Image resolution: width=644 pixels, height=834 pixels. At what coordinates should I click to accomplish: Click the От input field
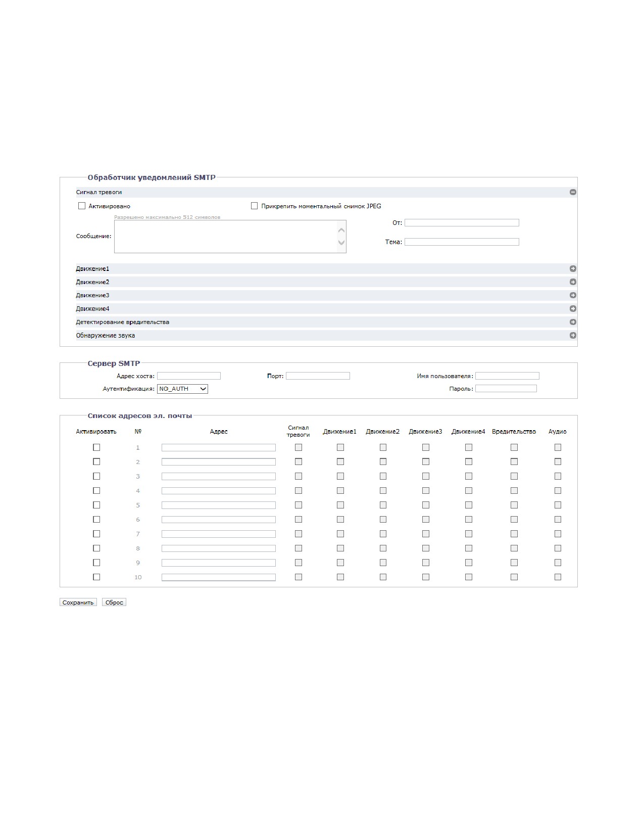[x=462, y=222]
